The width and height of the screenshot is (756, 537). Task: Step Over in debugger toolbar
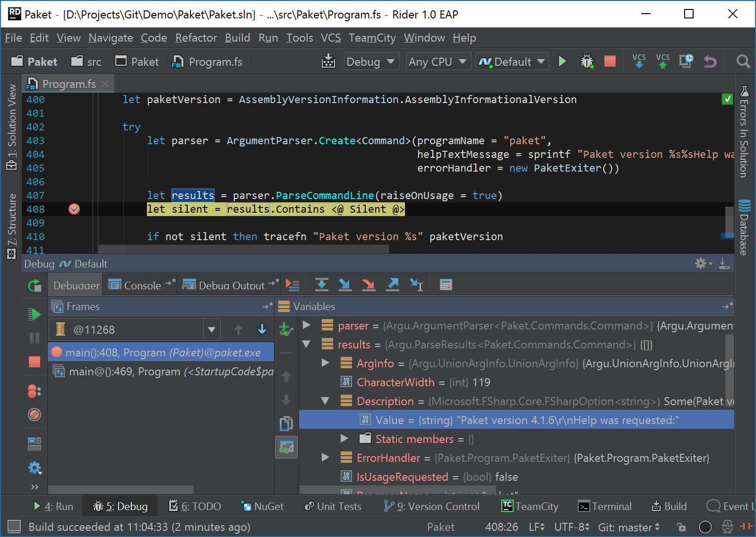(x=321, y=285)
